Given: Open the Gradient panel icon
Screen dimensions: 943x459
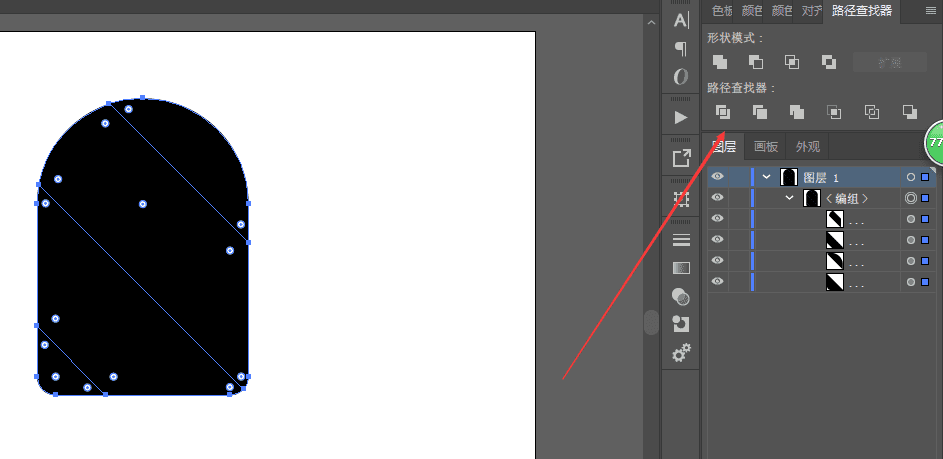Looking at the screenshot, I should coord(681,268).
